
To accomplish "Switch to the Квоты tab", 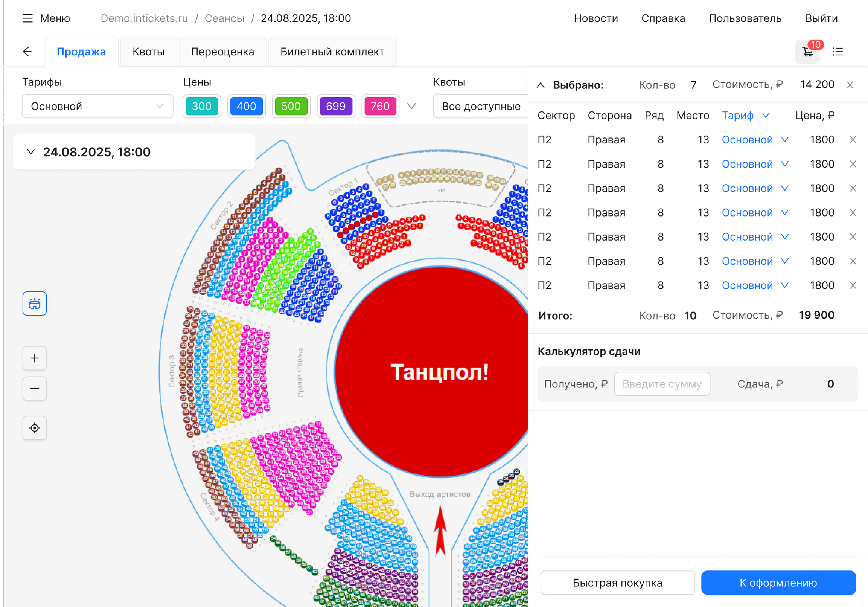I will [149, 52].
